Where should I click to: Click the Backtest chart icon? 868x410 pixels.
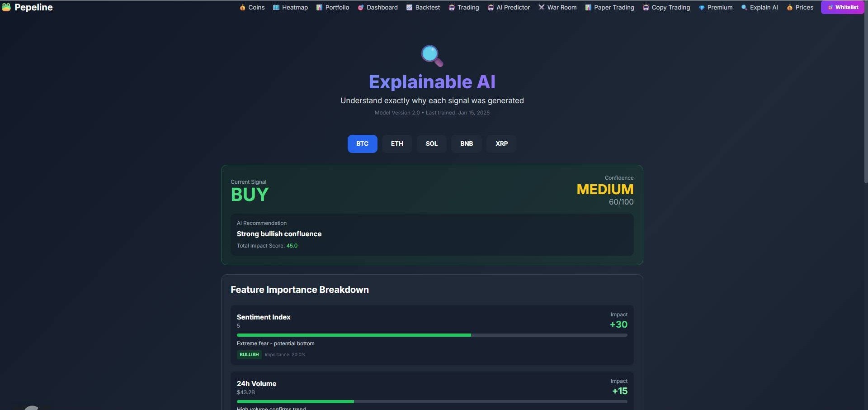coord(410,8)
